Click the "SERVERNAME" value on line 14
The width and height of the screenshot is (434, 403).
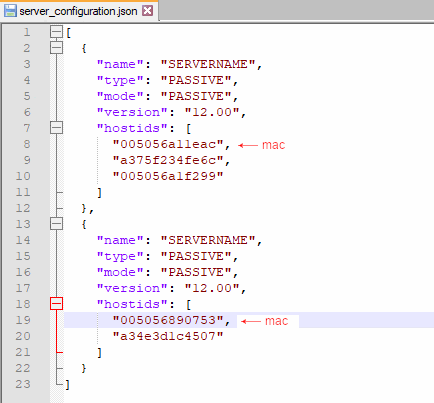point(208,240)
